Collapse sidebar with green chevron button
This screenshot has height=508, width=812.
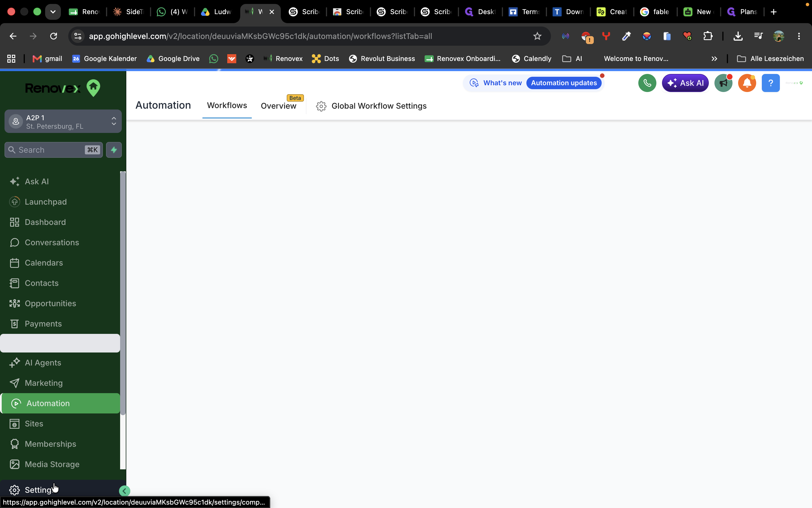(125, 491)
